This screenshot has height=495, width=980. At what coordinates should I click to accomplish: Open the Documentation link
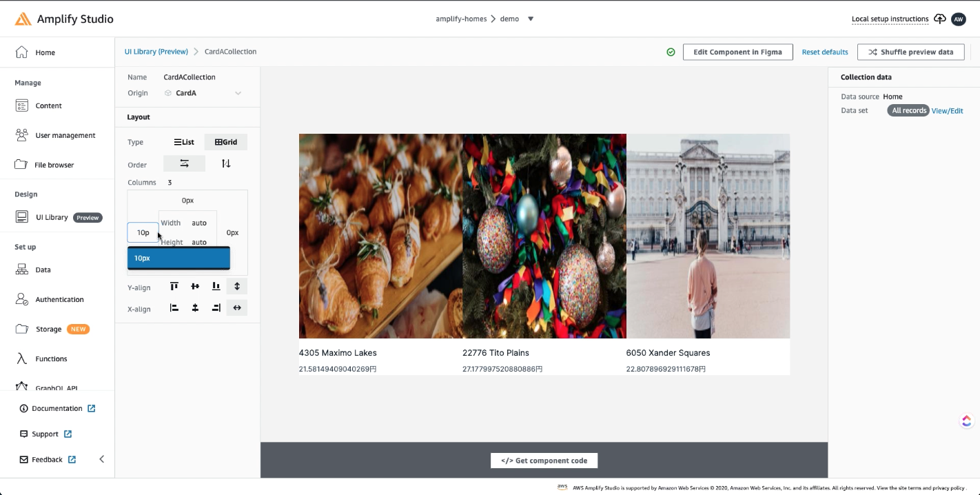click(x=57, y=408)
